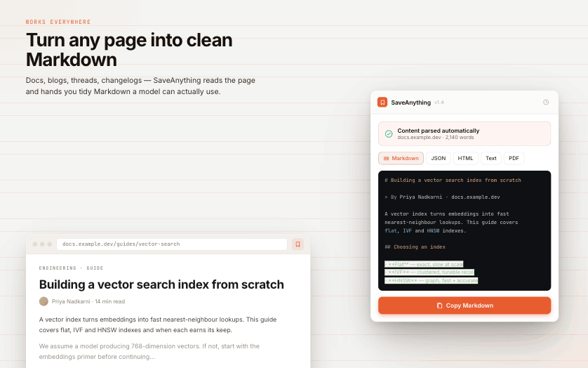588x368 pixels.
Task: Click 'Priya Nadkarni · 14 min read' byline
Action: coord(88,301)
